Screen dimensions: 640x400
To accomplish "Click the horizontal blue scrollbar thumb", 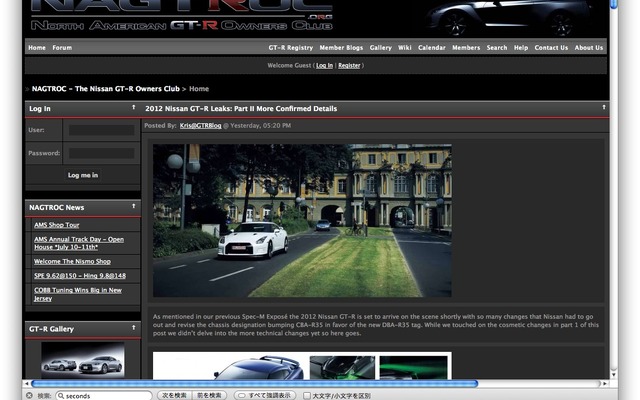I will [254, 384].
